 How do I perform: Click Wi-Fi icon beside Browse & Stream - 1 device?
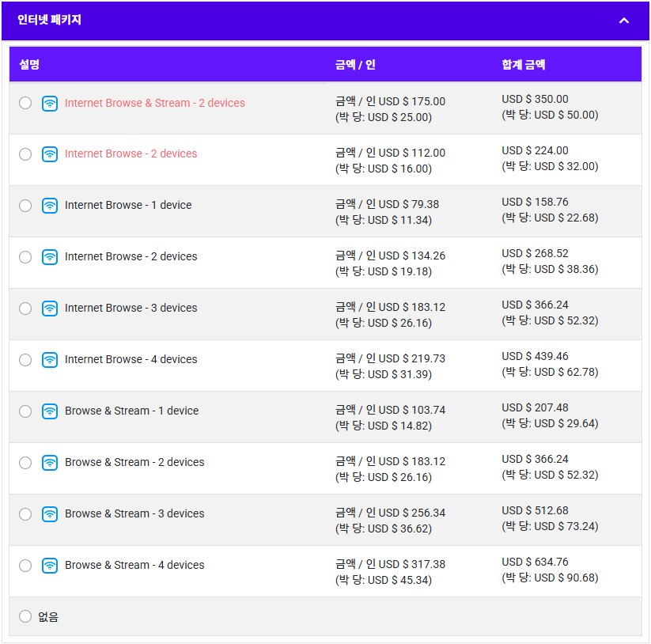click(x=50, y=411)
